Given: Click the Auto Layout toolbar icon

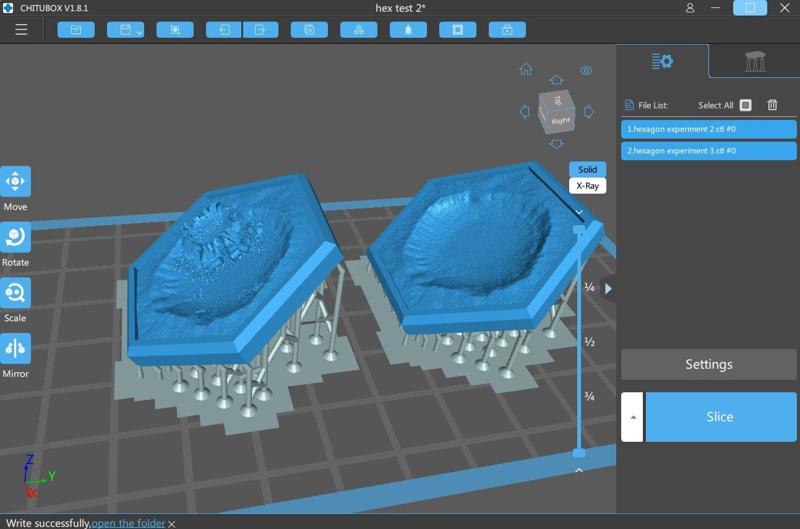Looking at the screenshot, I should click(x=359, y=30).
